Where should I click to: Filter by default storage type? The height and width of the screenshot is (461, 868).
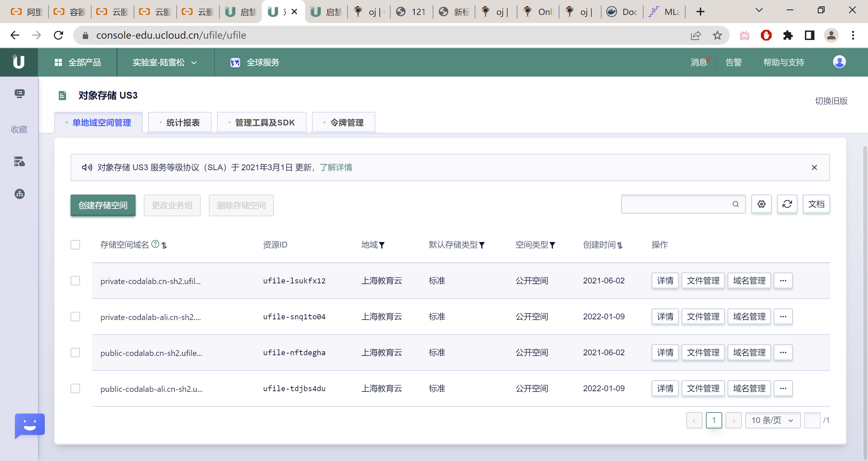coord(482,245)
